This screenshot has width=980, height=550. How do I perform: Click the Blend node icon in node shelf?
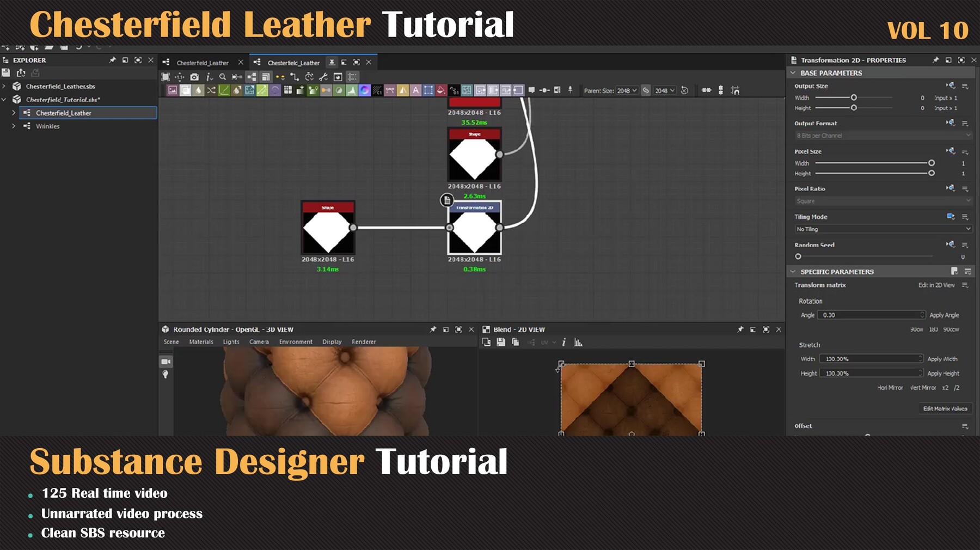pyautogui.click(x=199, y=90)
